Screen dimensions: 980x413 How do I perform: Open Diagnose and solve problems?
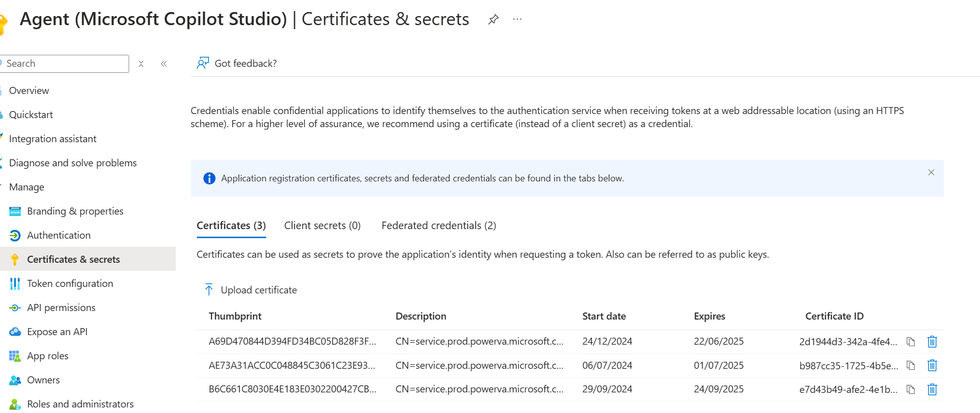pos(73,163)
